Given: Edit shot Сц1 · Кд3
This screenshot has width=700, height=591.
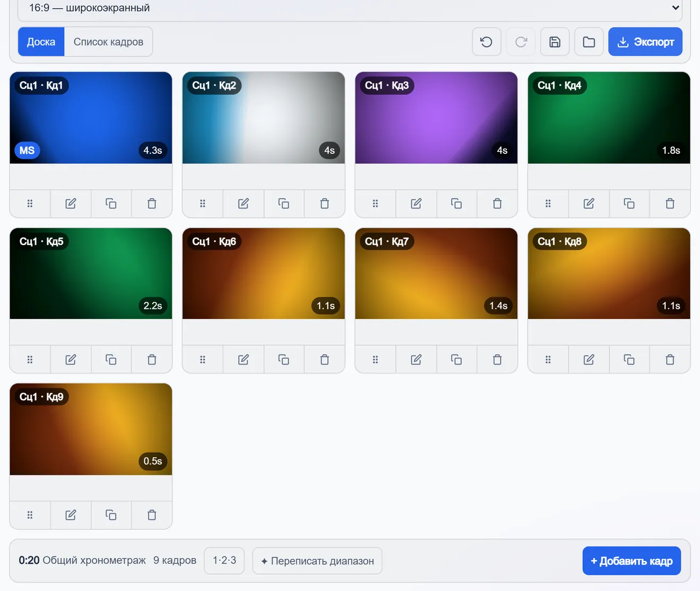Looking at the screenshot, I should pos(416,204).
